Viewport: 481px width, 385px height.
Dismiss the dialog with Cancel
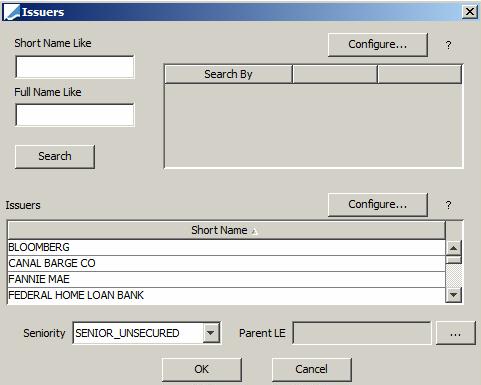312,369
